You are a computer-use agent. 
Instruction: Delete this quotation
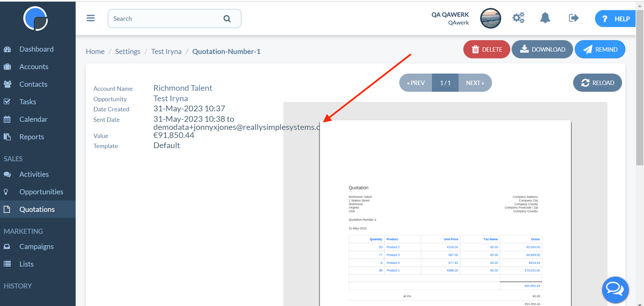coord(487,49)
